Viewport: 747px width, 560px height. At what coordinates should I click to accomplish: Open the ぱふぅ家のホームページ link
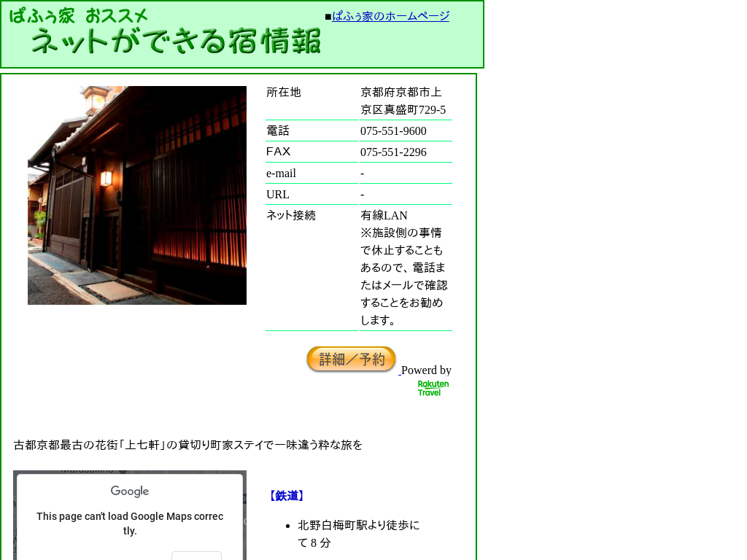(390, 16)
